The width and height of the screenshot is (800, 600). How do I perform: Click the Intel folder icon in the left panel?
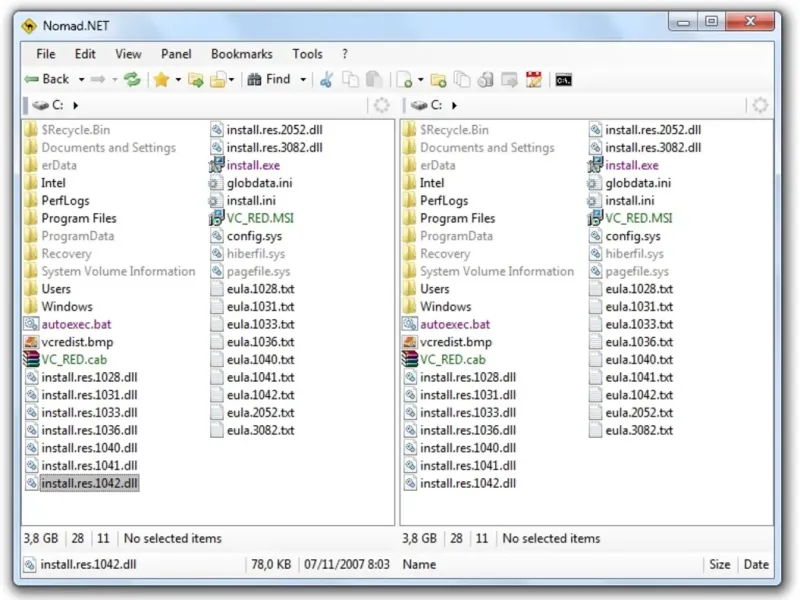tap(31, 183)
